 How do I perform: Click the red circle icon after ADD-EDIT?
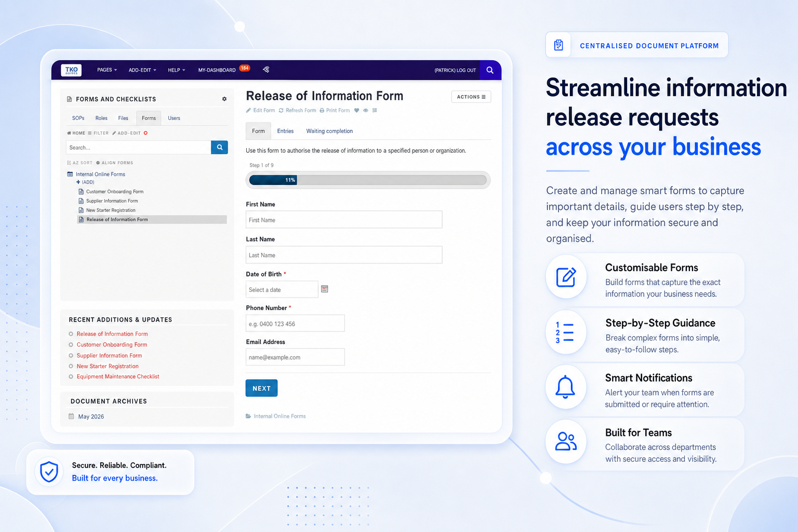click(x=145, y=133)
